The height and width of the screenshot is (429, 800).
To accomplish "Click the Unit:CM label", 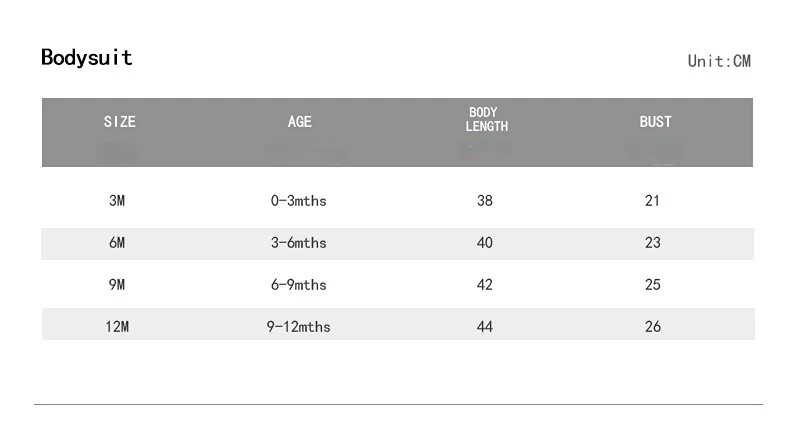I will point(719,61).
